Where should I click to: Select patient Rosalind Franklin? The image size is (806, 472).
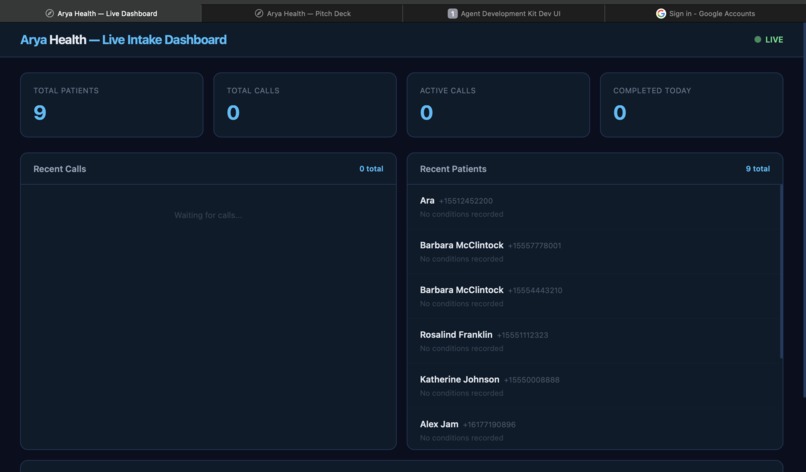coord(593,341)
